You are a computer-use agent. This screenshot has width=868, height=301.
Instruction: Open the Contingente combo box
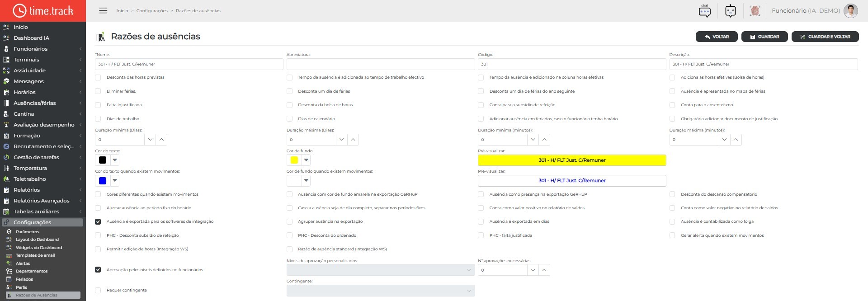pyautogui.click(x=381, y=290)
